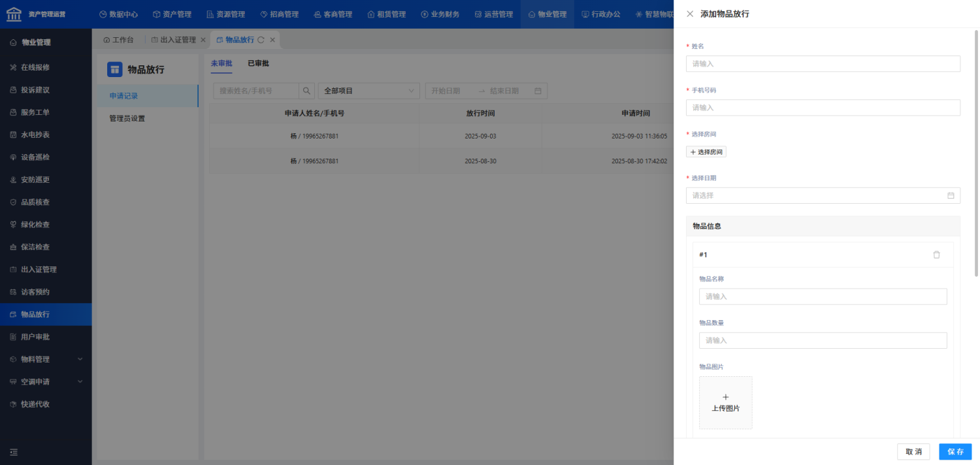Viewport: 980px width, 465px height.
Task: Open 租赁管理 top menu
Action: click(386, 14)
